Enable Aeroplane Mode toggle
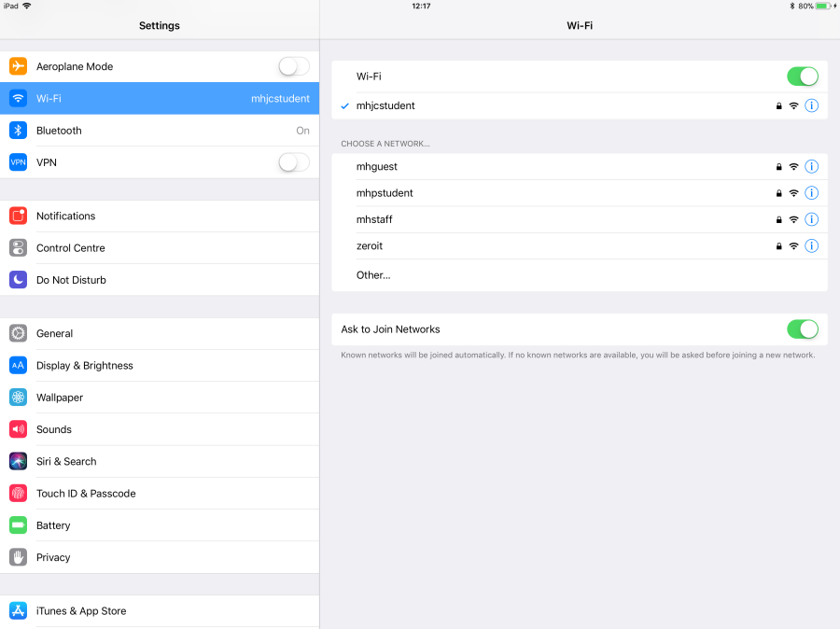840x629 pixels. click(x=293, y=66)
